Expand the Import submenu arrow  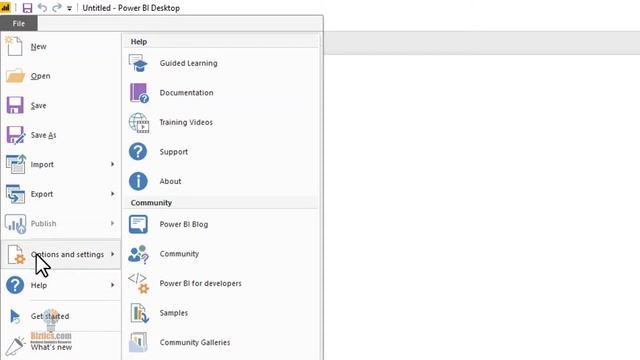112,164
